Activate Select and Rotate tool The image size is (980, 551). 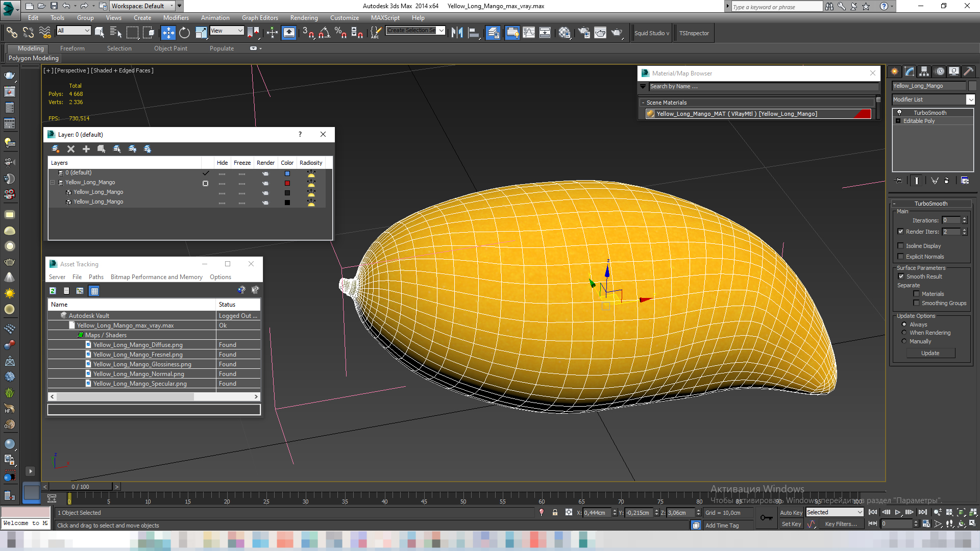tap(184, 33)
